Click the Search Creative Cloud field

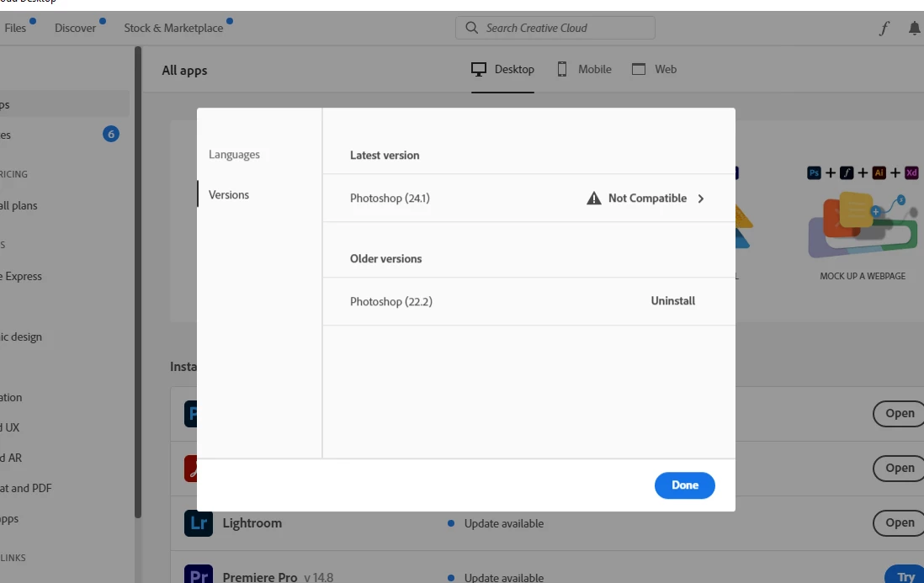[x=555, y=28]
